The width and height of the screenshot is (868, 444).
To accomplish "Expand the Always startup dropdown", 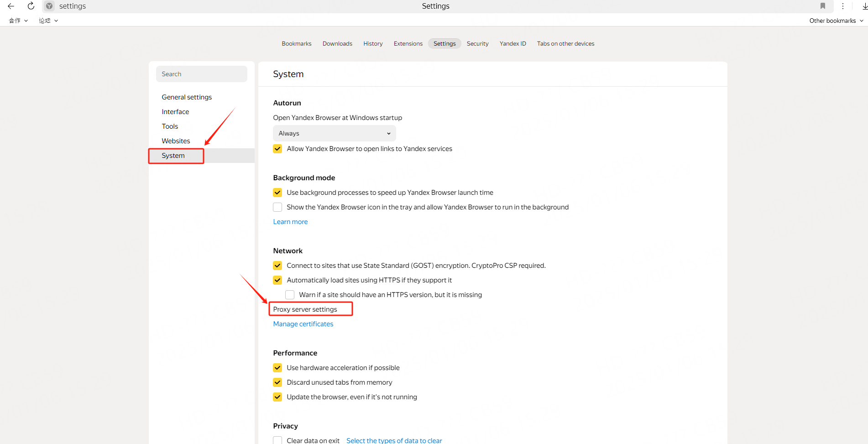I will [x=334, y=133].
